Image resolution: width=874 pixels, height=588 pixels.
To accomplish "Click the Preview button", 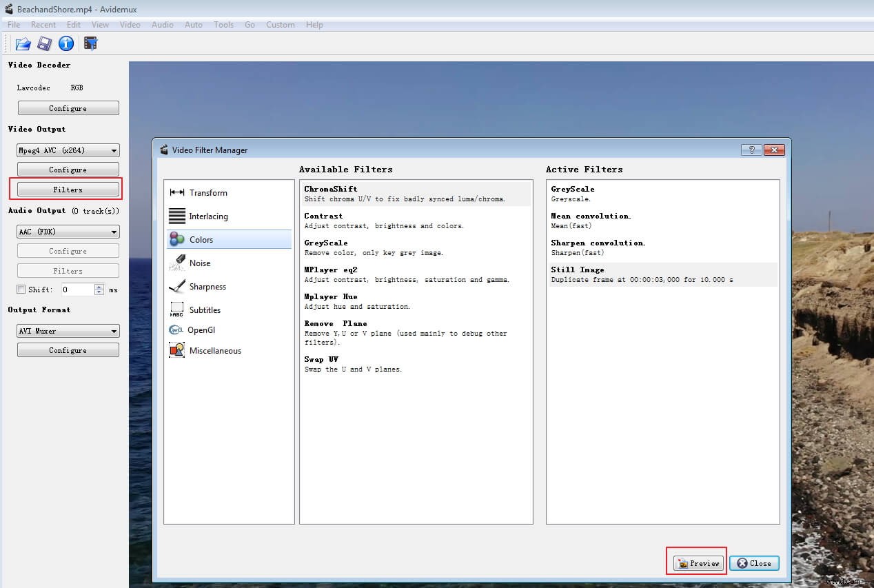I will point(699,563).
